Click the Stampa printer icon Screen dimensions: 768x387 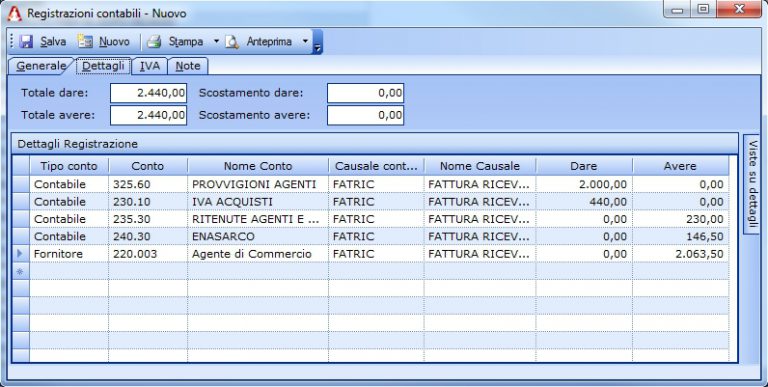(x=154, y=42)
